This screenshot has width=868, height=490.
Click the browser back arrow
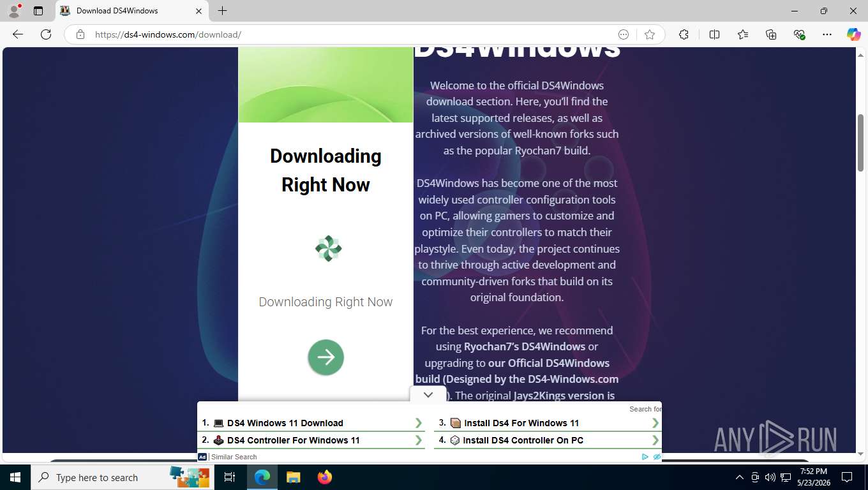(x=18, y=34)
